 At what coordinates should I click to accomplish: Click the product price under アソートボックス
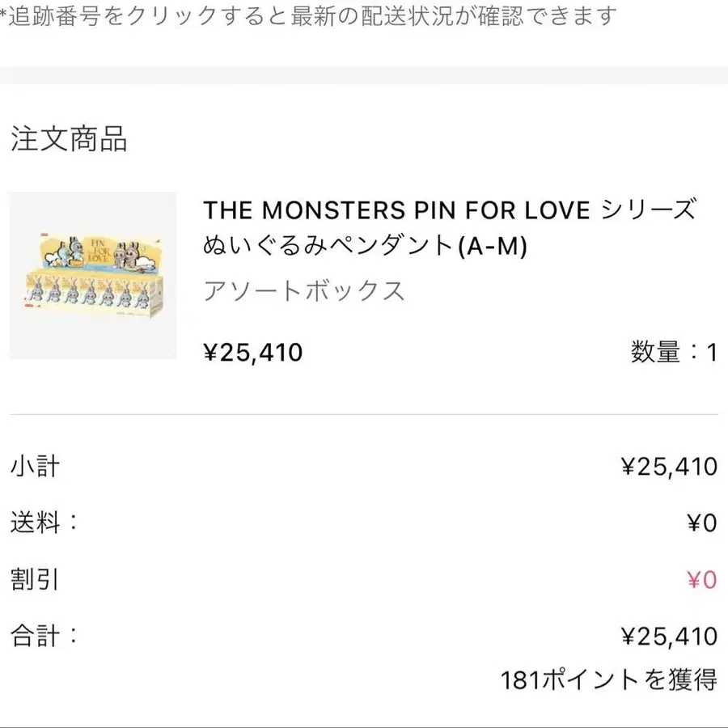point(253,353)
